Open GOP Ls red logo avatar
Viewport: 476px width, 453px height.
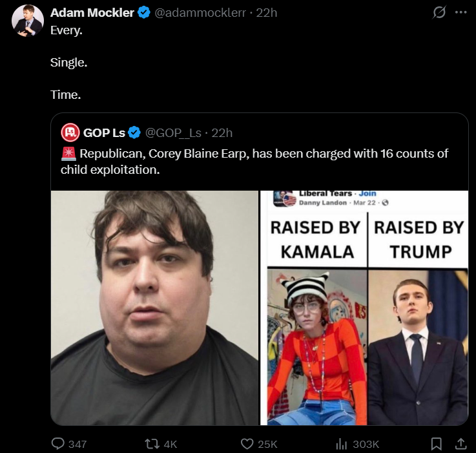[x=70, y=132]
